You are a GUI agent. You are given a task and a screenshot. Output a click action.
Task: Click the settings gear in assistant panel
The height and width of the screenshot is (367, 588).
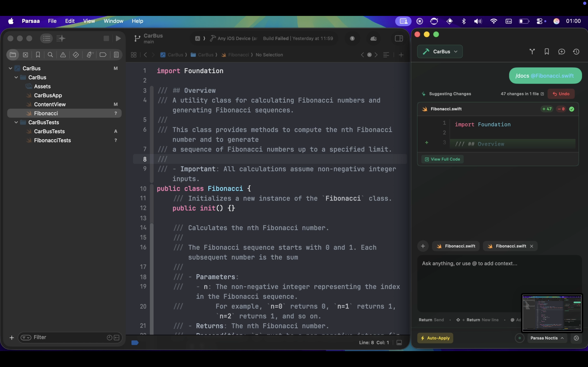point(576,338)
